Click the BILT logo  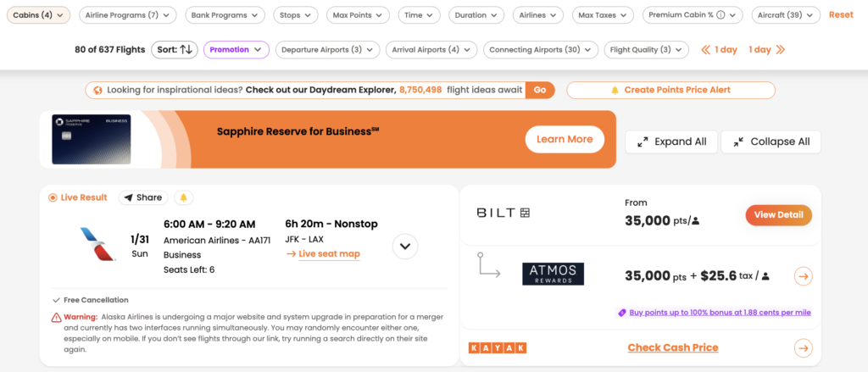504,213
